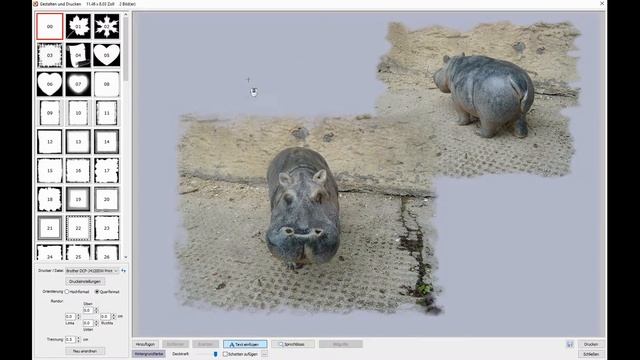Click the Sprechblase button
The image size is (640, 360).
293,344
